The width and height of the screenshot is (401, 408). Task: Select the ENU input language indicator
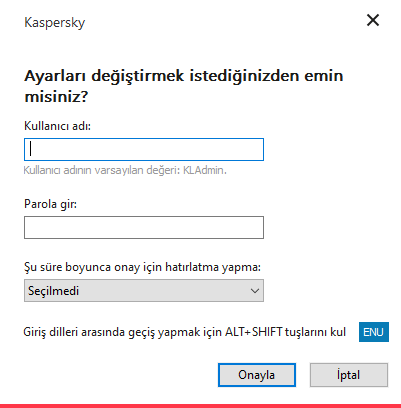pyautogui.click(x=374, y=332)
